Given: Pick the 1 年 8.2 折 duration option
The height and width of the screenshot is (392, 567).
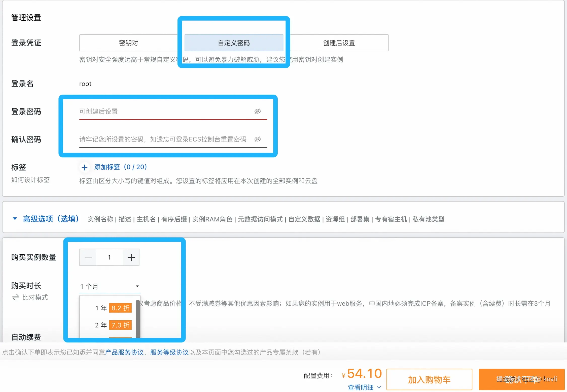Looking at the screenshot, I should click(x=113, y=308).
